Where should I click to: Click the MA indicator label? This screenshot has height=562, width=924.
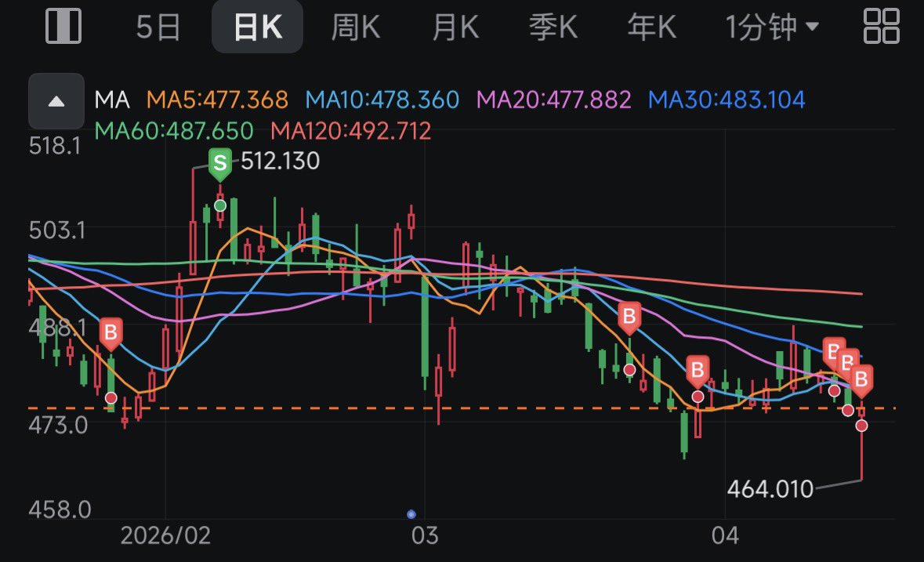tap(112, 100)
